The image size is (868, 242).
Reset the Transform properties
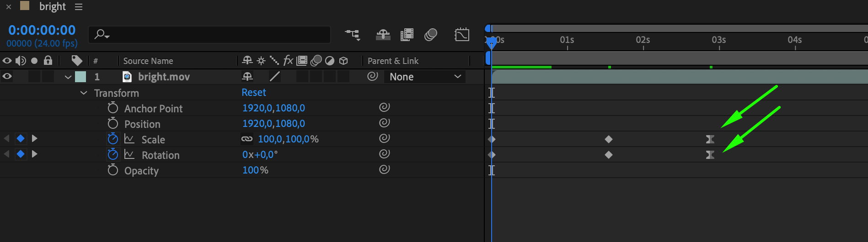tap(254, 93)
